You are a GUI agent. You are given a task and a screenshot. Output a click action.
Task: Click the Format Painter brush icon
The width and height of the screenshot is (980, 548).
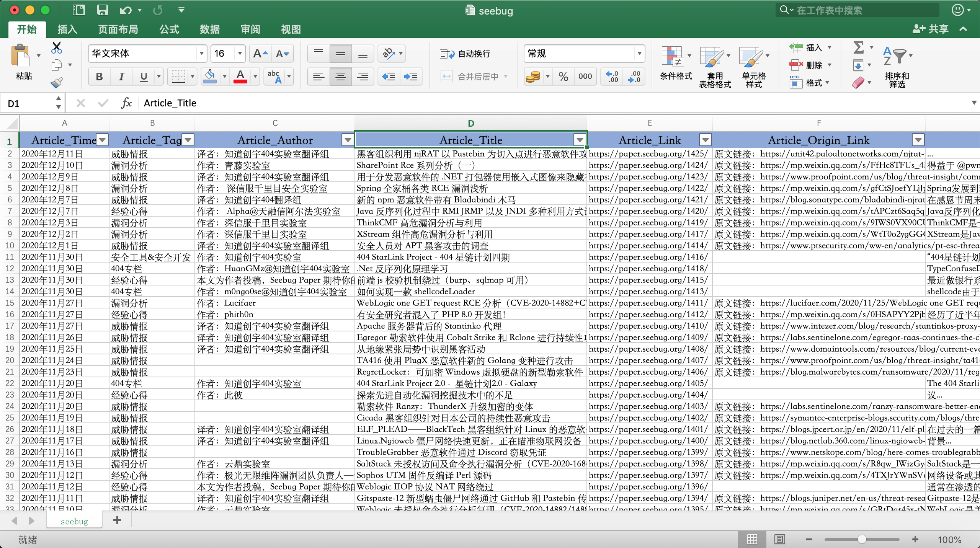pos(56,83)
